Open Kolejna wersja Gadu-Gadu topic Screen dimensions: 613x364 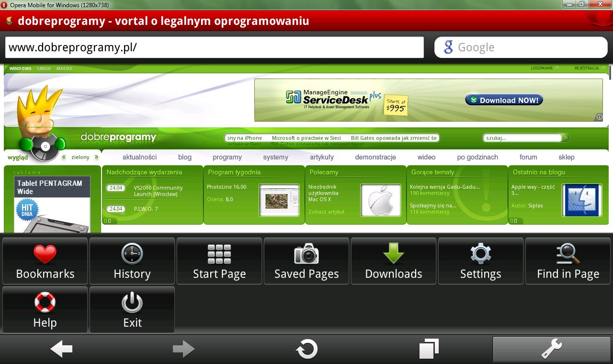(x=445, y=187)
